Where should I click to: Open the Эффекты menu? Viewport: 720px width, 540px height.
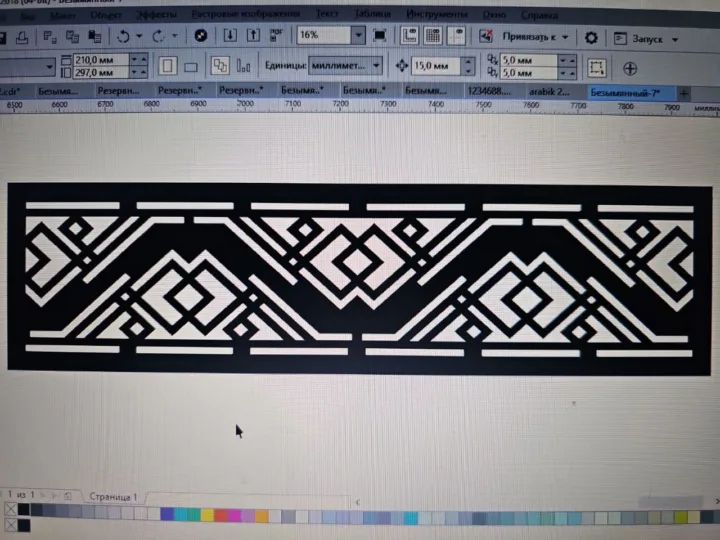tap(156, 15)
